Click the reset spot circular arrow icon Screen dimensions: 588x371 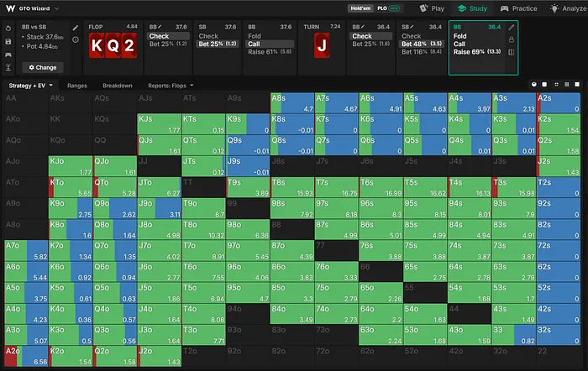8,29
